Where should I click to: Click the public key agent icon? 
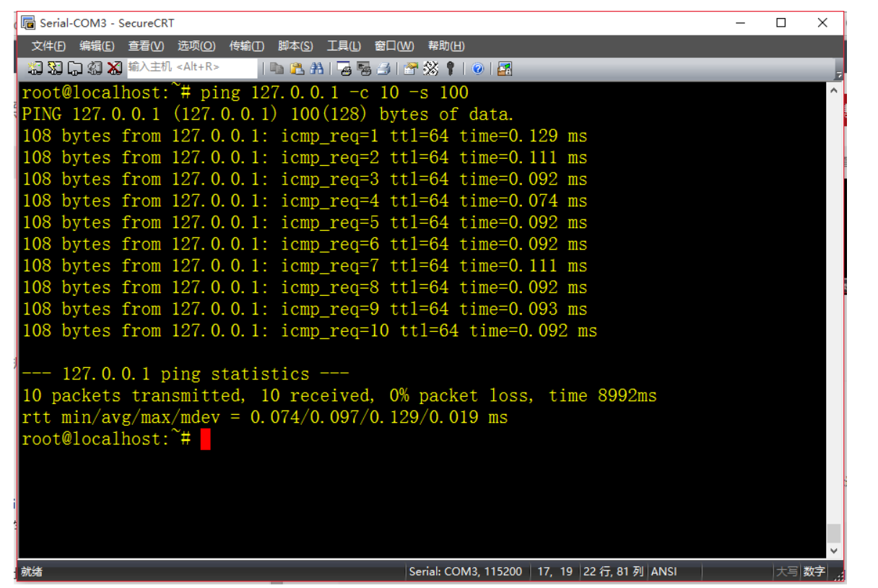[x=451, y=69]
